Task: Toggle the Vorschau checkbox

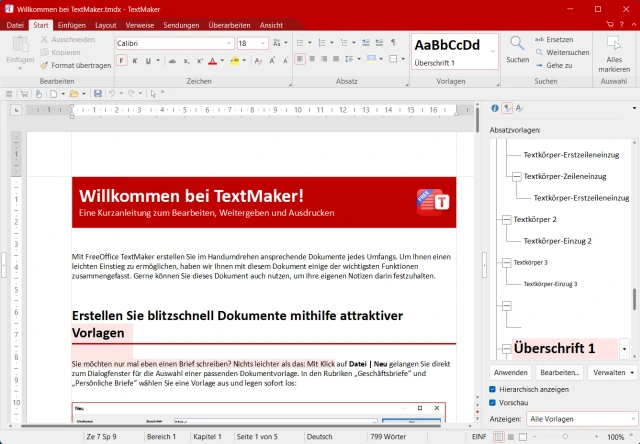Action: 493,402
